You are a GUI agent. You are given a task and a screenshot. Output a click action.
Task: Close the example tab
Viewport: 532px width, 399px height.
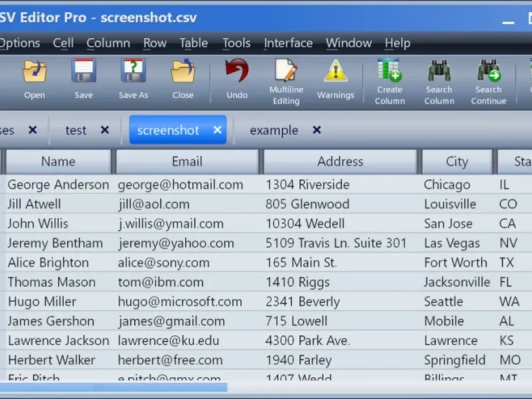point(317,130)
